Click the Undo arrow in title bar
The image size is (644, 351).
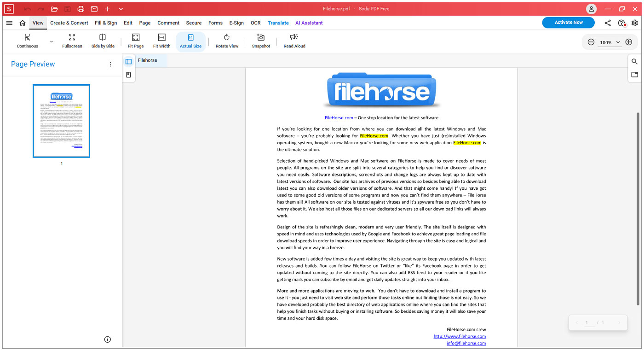point(28,9)
